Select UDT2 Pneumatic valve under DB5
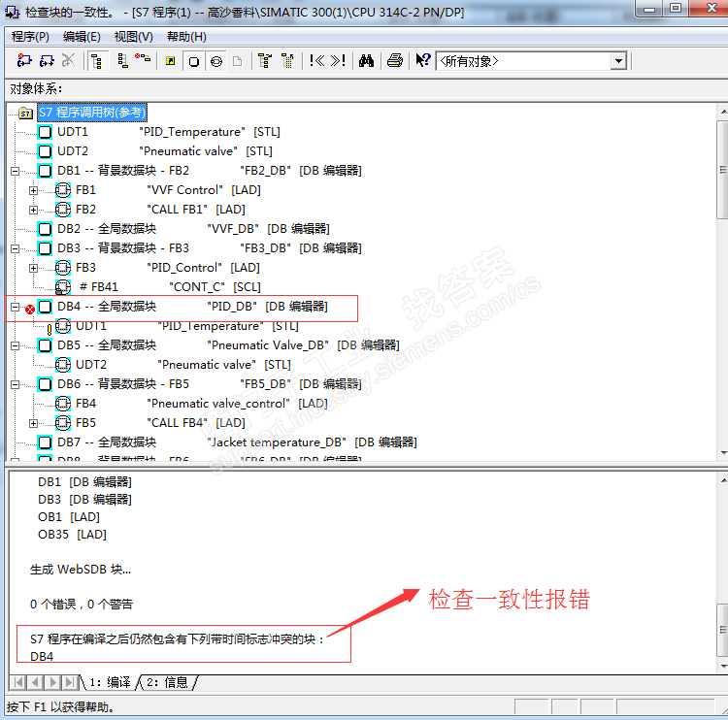The width and height of the screenshot is (728, 720). (183, 365)
